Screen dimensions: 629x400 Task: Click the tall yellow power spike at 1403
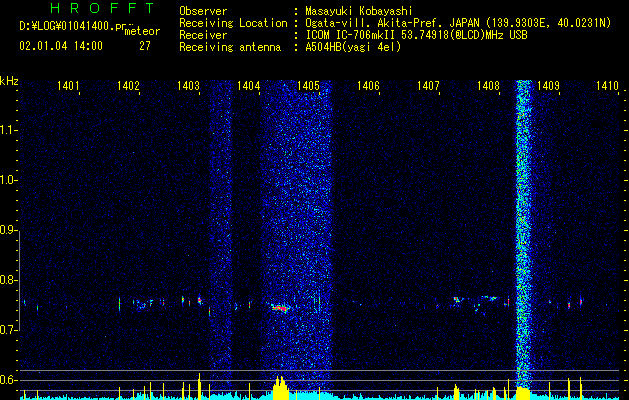tap(199, 386)
